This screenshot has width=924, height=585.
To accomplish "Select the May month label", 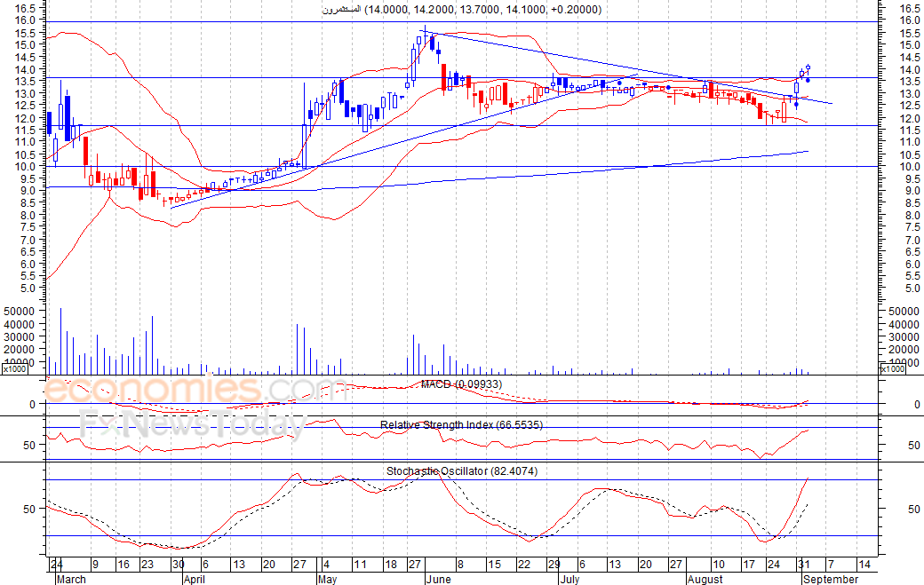I will tap(326, 579).
